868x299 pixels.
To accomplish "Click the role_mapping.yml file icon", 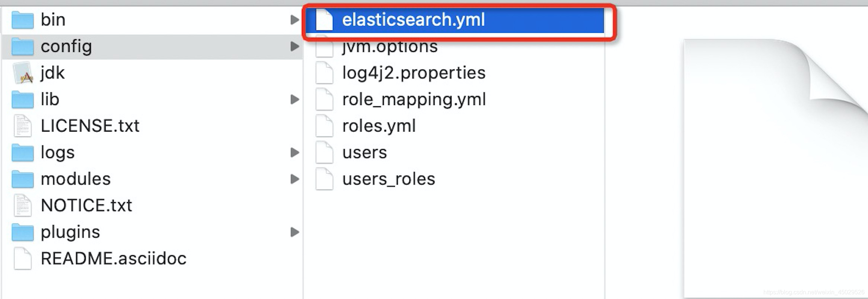I will point(324,100).
